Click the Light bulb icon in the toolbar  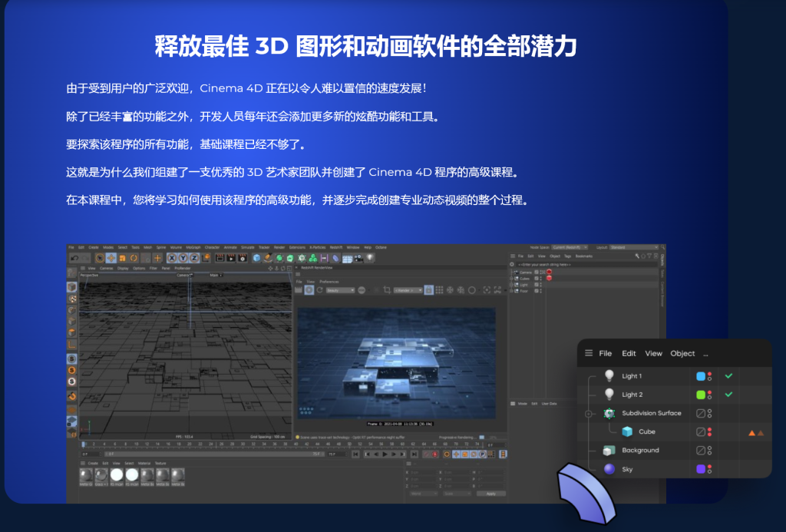(370, 258)
